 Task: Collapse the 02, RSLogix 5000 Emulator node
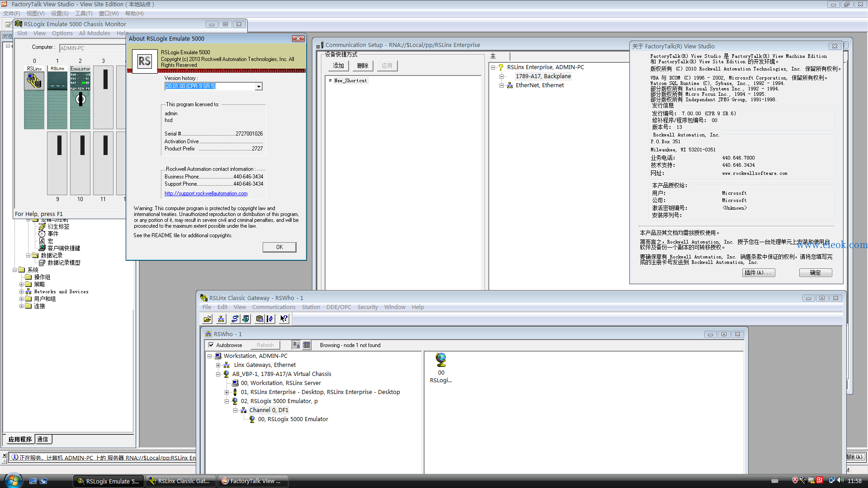(x=227, y=401)
